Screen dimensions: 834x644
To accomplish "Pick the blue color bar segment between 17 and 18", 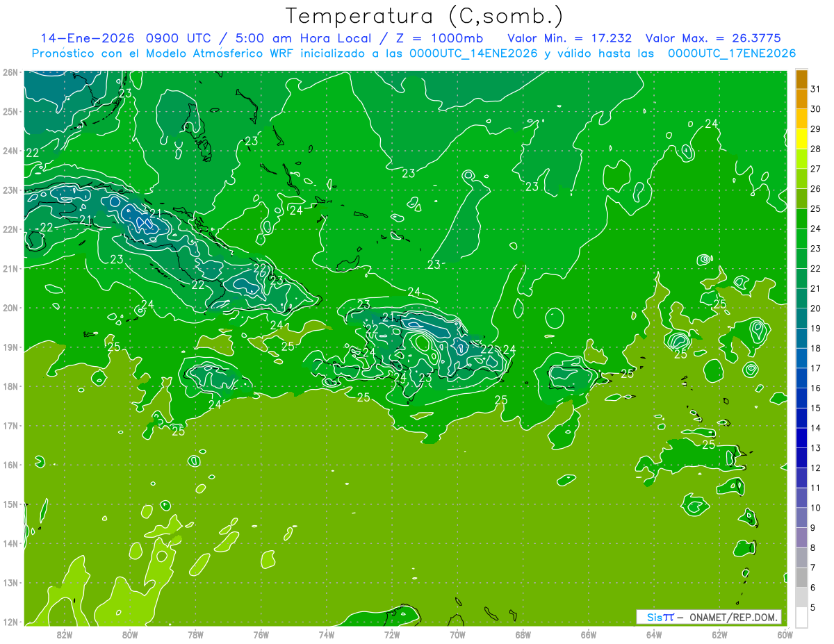I will [801, 358].
